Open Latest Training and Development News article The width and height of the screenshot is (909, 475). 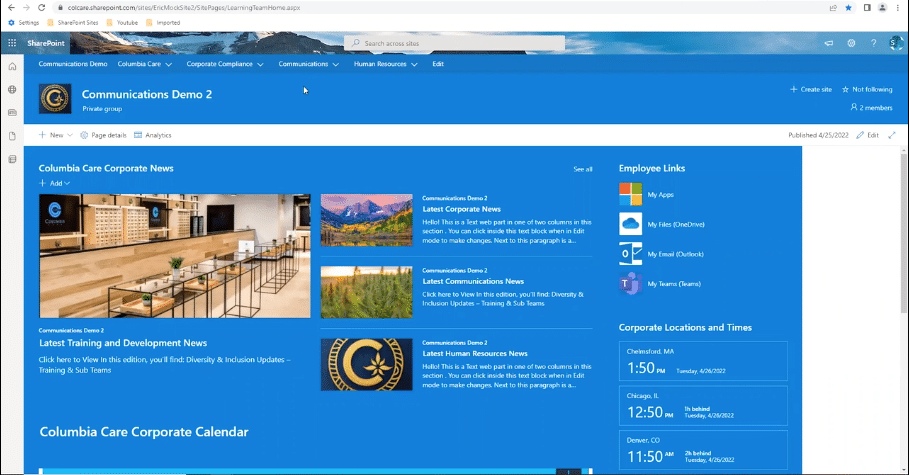(x=123, y=343)
